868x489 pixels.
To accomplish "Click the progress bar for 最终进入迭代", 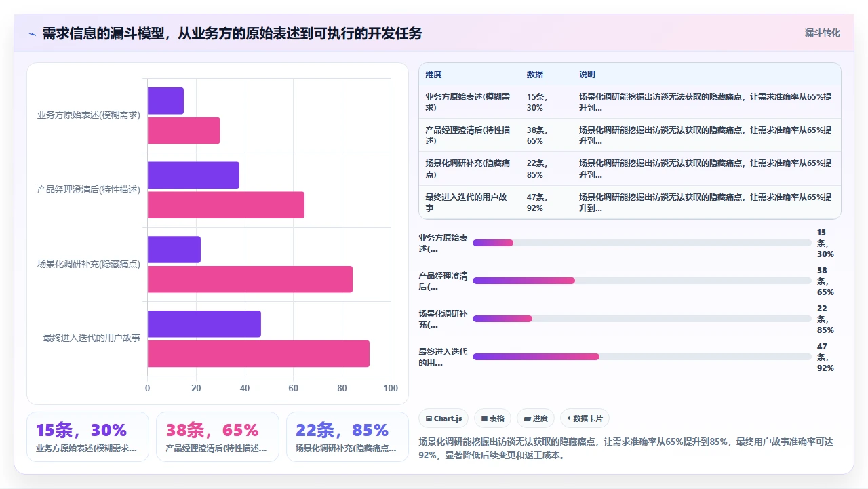I will click(x=642, y=357).
